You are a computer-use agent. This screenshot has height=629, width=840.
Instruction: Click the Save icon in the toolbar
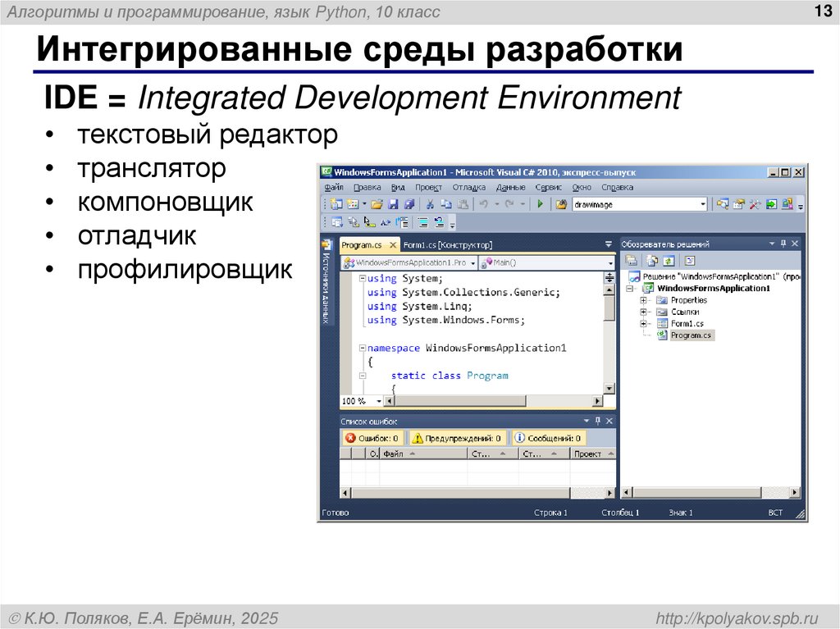[x=394, y=205]
